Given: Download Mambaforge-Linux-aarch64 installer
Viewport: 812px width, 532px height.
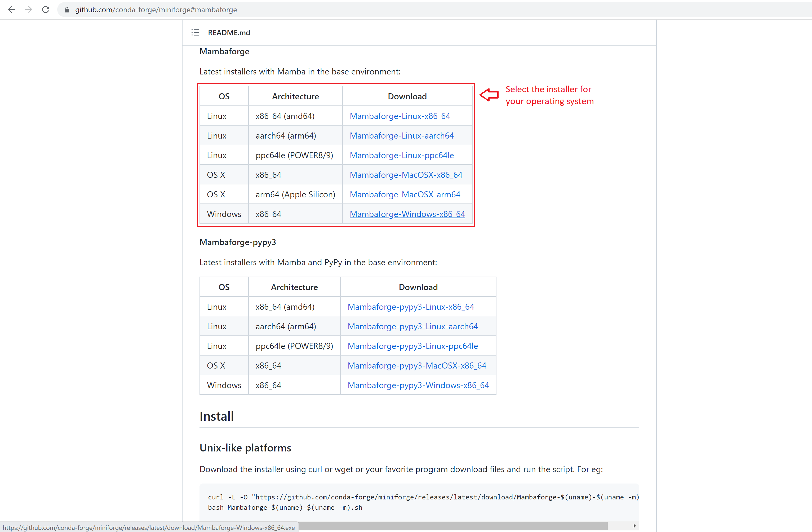Looking at the screenshot, I should [402, 135].
